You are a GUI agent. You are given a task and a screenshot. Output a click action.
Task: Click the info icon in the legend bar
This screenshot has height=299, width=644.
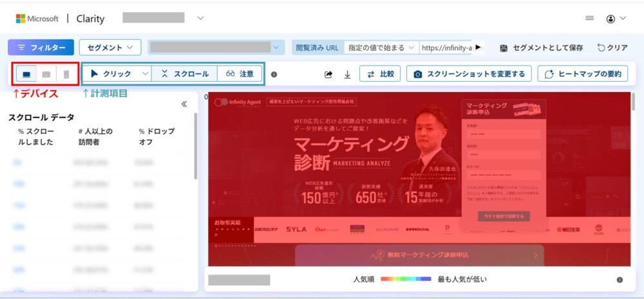point(620,280)
